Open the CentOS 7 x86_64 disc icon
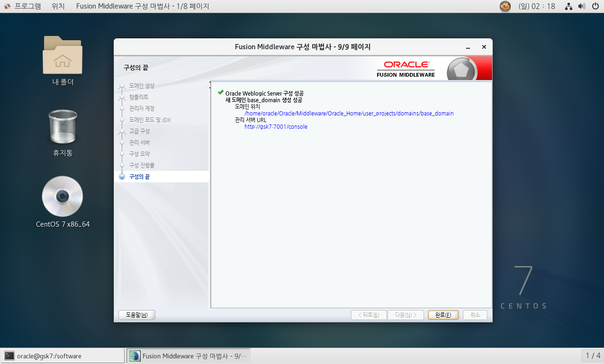604x364 pixels. (x=63, y=196)
